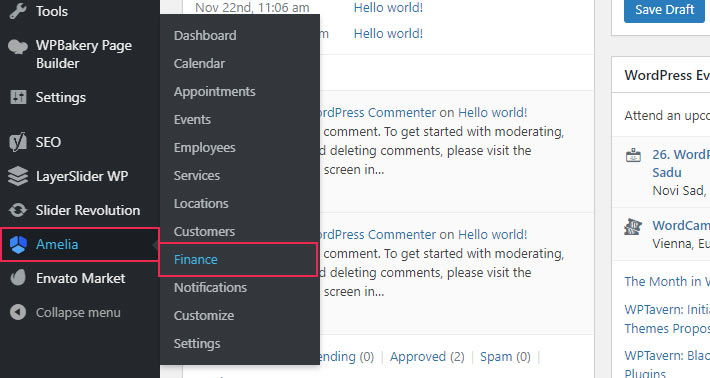Click the Slider Revolution refresh icon
This screenshot has height=378, width=710.
(18, 210)
